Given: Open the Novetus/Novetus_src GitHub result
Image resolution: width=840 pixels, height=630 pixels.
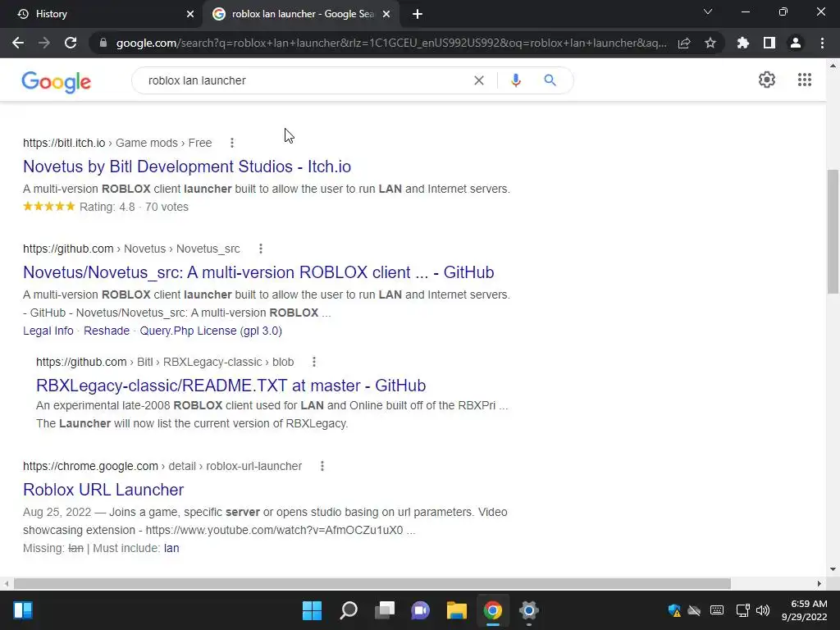Looking at the screenshot, I should click(258, 272).
